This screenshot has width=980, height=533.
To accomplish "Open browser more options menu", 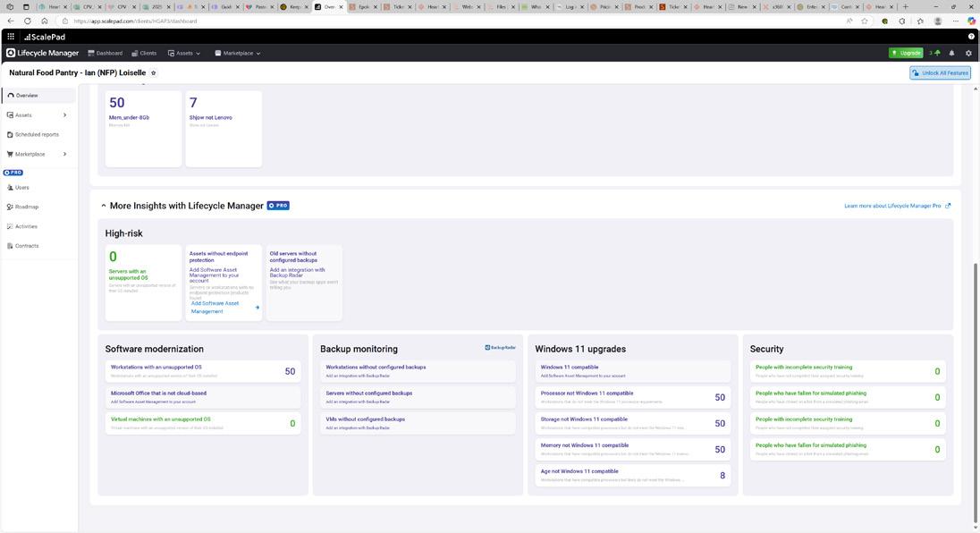I will (x=956, y=21).
